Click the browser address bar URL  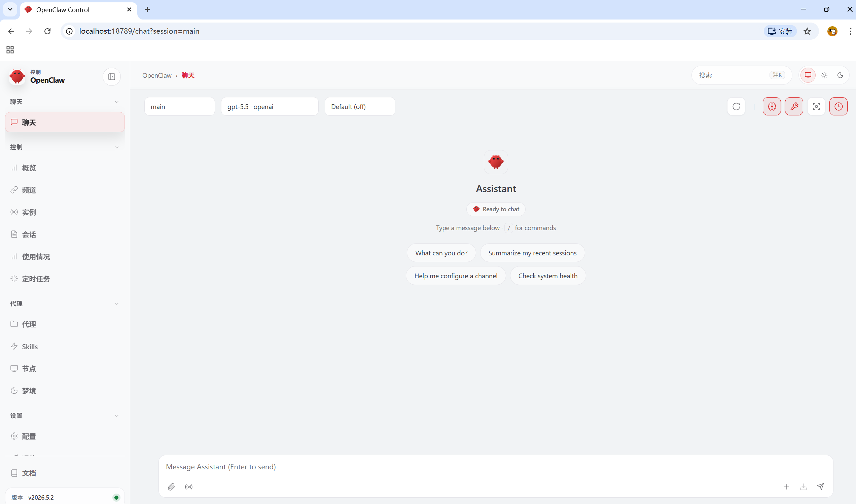click(139, 31)
